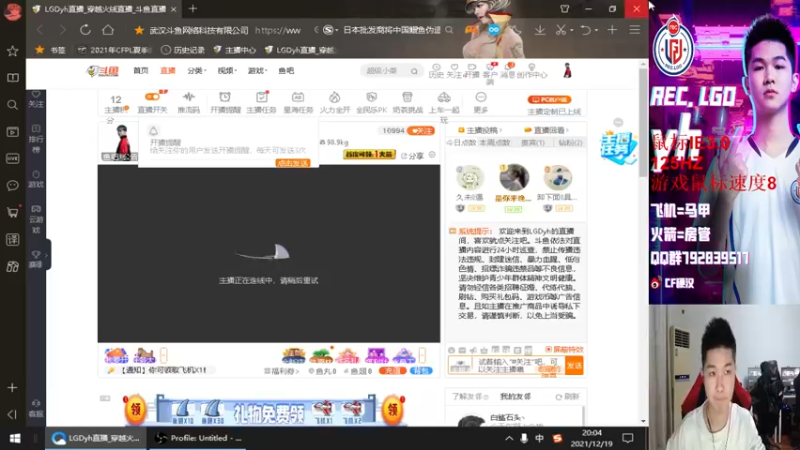800x450 pixels.
Task: Open browser downloads arrow icon
Action: point(539,30)
